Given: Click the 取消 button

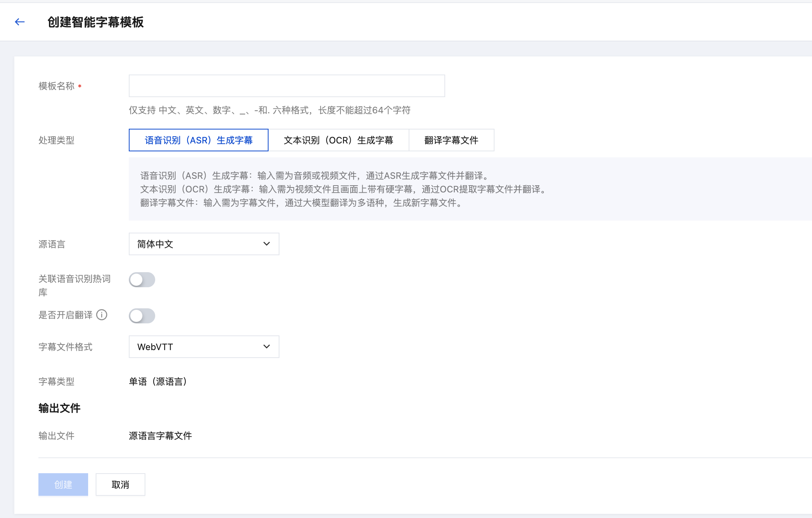Looking at the screenshot, I should pyautogui.click(x=120, y=484).
